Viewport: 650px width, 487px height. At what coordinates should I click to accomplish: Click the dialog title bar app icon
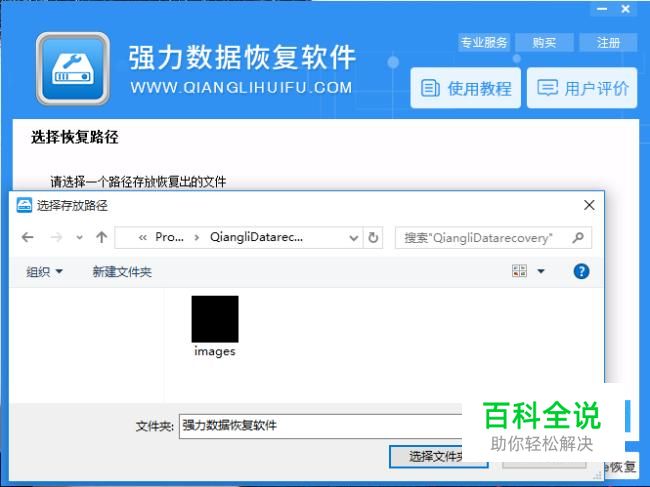(24, 205)
